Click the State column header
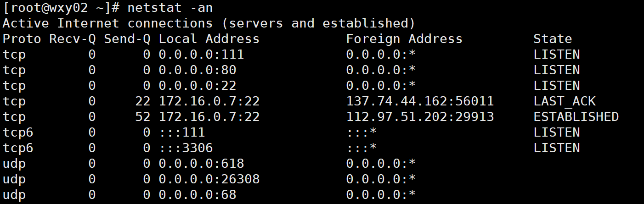Viewport: 644px width, 204px height. pos(553,39)
